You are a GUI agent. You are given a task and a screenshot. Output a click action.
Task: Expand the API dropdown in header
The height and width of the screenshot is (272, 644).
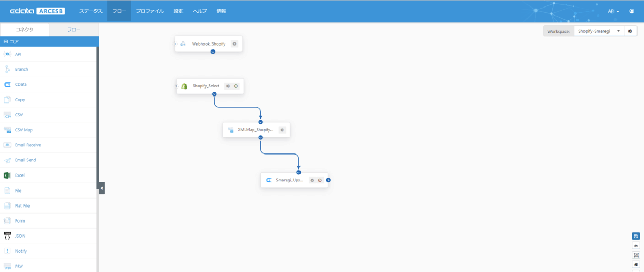click(613, 11)
